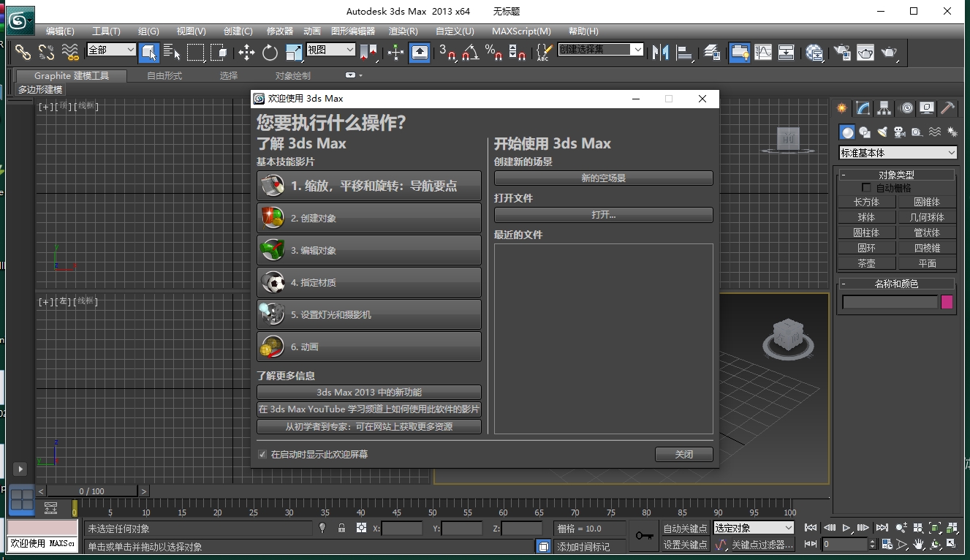
Task: Click the magenta object color swatch
Action: tap(947, 302)
